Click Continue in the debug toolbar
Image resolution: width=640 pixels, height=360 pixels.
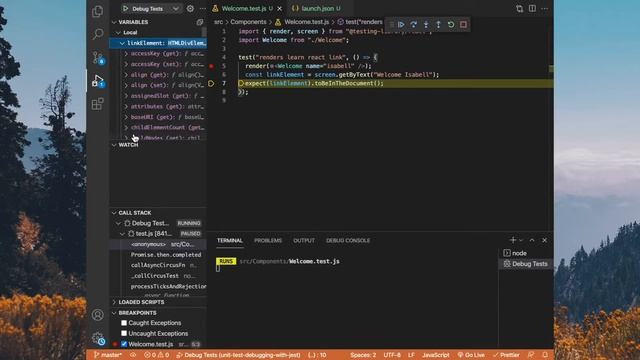[401, 24]
